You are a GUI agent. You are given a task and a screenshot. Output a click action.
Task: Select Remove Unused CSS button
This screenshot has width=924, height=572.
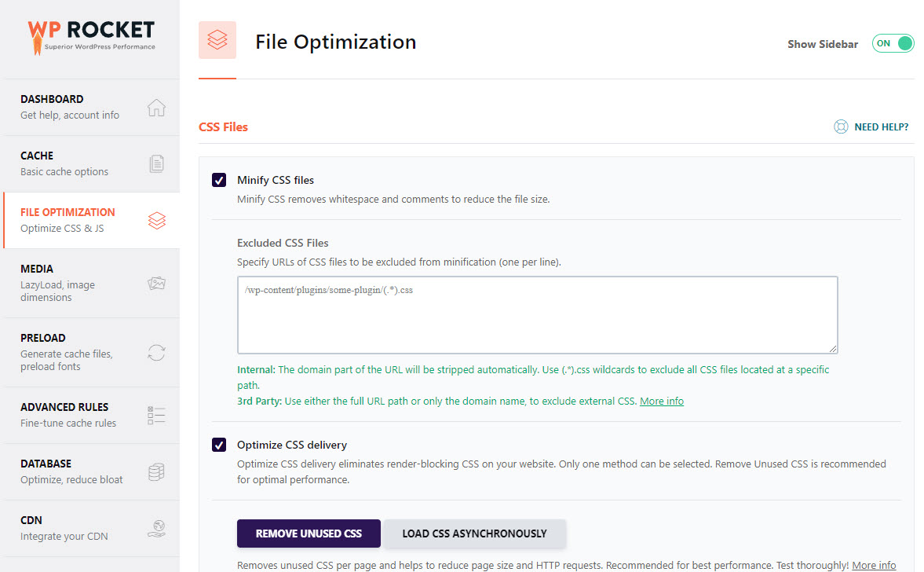(x=309, y=533)
